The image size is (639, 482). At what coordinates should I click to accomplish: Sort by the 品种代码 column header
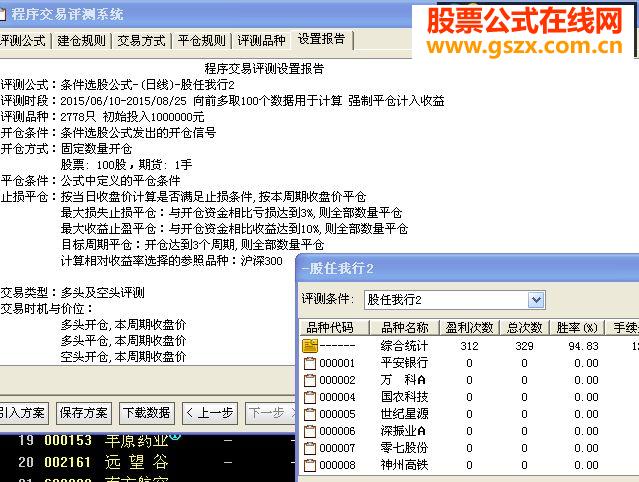point(334,328)
